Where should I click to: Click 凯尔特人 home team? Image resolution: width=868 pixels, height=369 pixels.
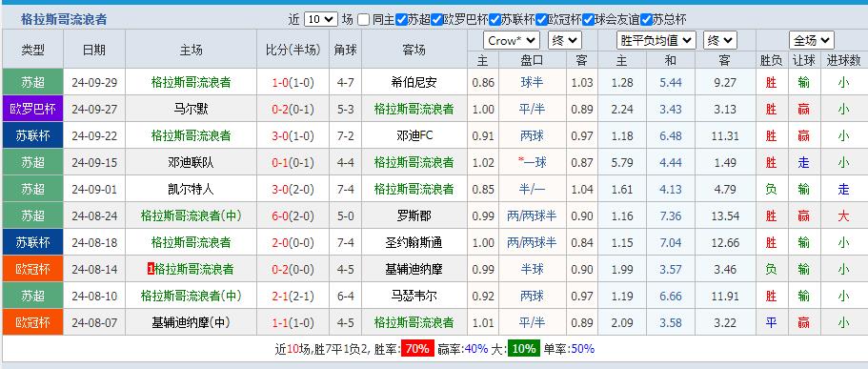pyautogui.click(x=191, y=189)
